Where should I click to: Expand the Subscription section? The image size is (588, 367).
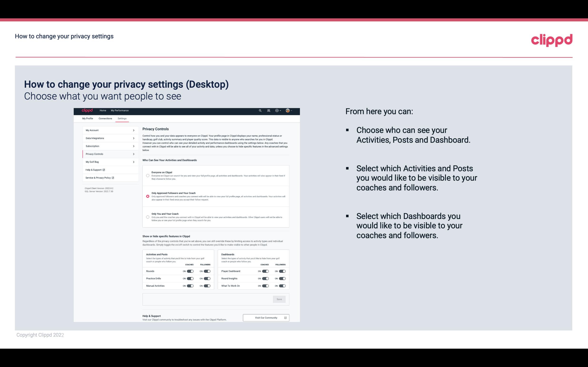[x=109, y=146]
